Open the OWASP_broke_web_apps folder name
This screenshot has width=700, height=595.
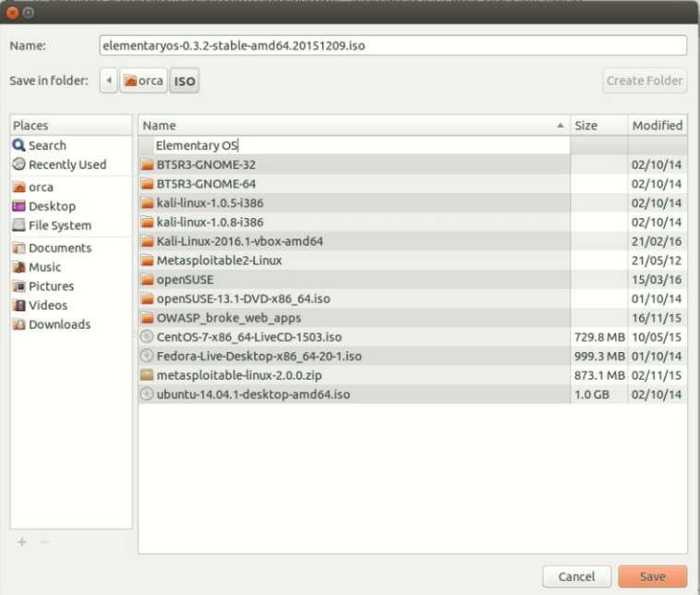(x=229, y=318)
